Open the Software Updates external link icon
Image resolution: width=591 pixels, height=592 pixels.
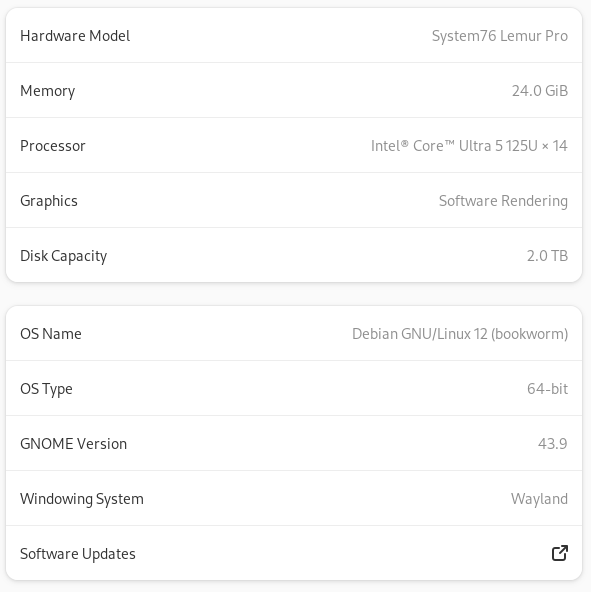pyautogui.click(x=560, y=553)
